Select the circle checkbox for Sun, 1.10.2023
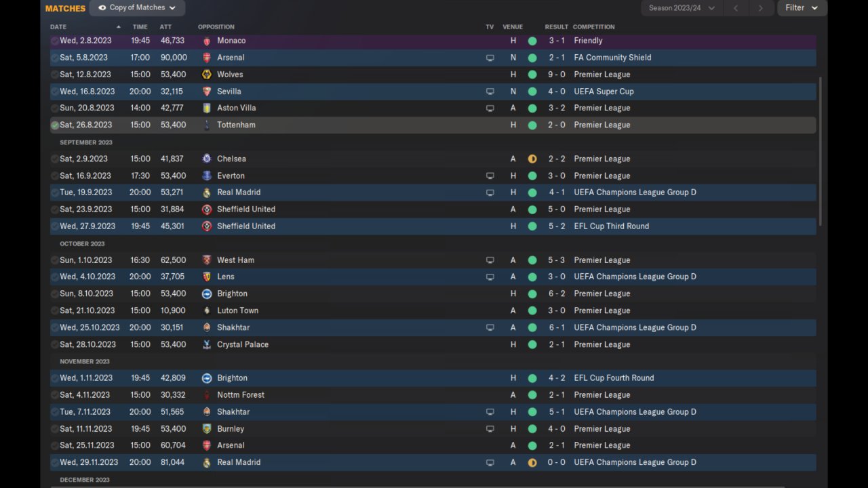 tap(55, 260)
